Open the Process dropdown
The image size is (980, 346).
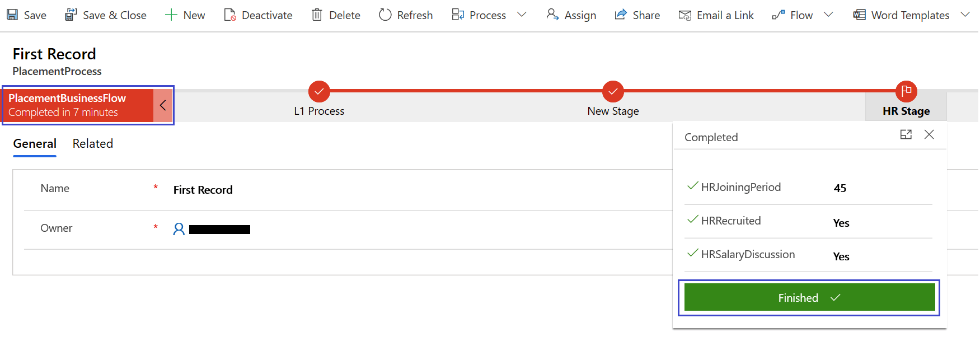(x=522, y=15)
